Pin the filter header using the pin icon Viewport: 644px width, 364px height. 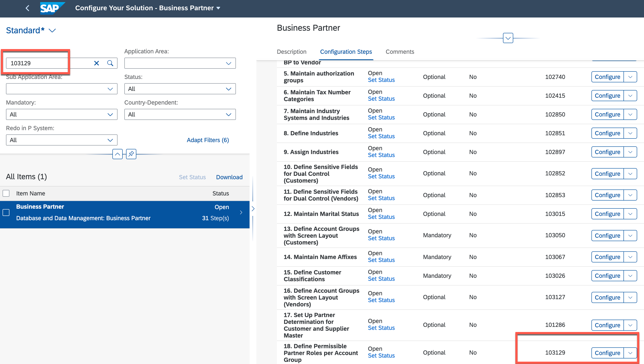click(x=131, y=154)
